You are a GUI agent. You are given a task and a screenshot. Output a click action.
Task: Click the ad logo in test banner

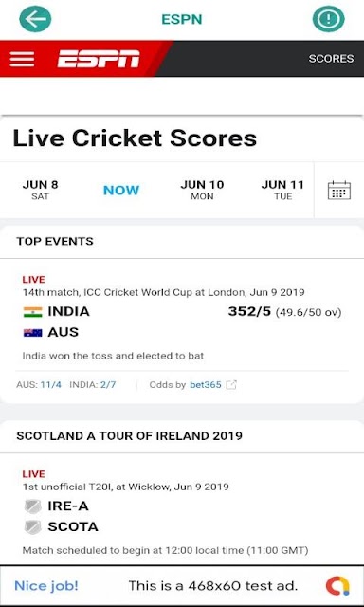(x=337, y=586)
